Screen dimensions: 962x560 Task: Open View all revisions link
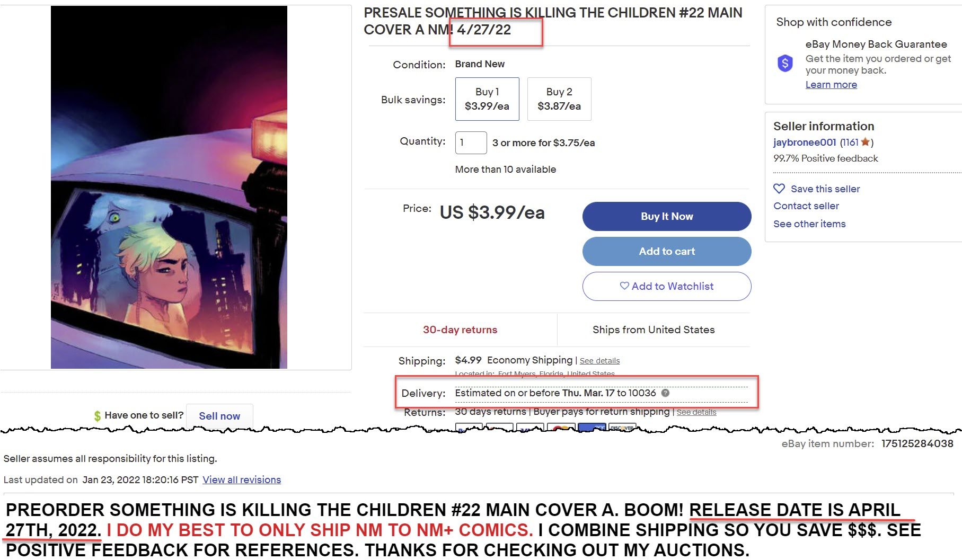point(242,480)
